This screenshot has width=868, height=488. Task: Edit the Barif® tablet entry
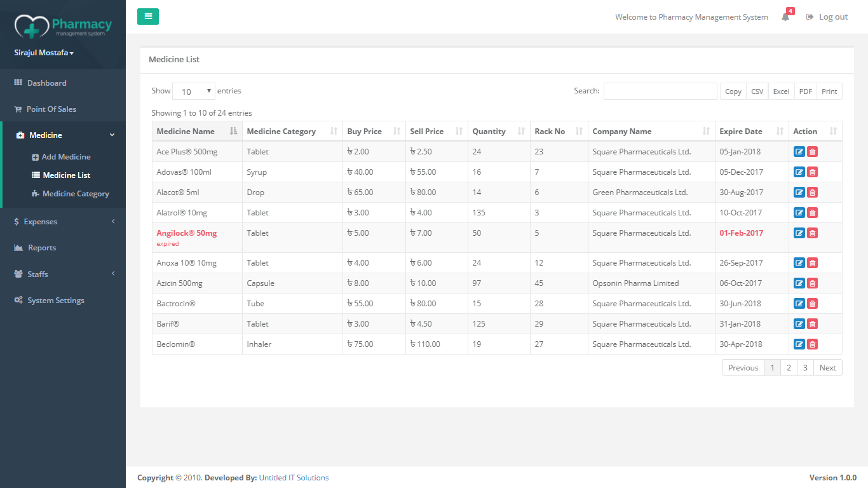(x=799, y=324)
